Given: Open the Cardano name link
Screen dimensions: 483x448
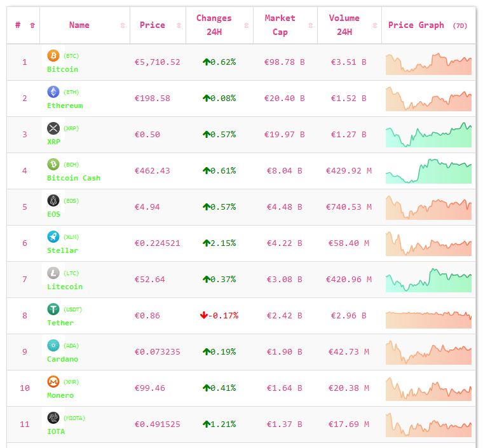Looking at the screenshot, I should tap(62, 359).
